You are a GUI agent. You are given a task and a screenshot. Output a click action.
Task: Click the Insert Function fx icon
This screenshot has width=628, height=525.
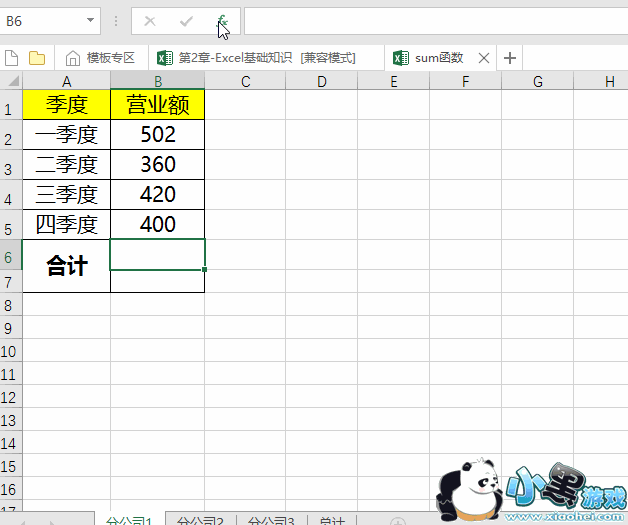coord(222,21)
